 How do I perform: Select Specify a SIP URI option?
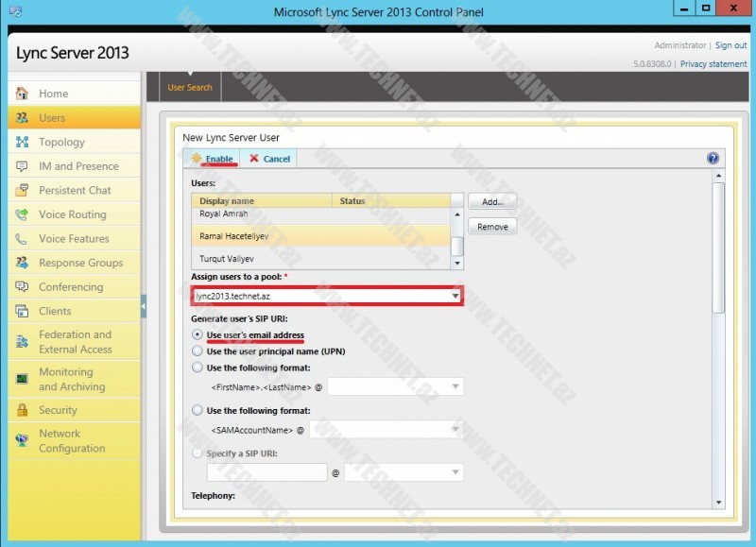[x=198, y=453]
